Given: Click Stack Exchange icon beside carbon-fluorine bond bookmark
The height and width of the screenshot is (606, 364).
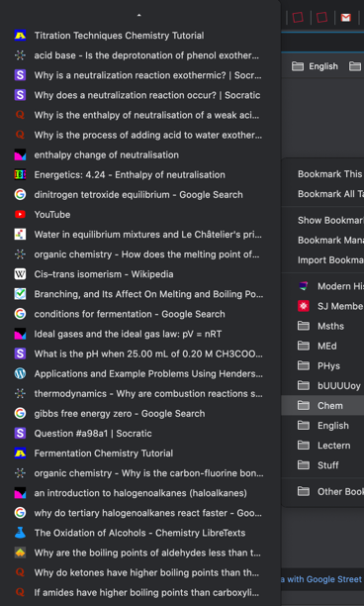Looking at the screenshot, I should click(20, 473).
